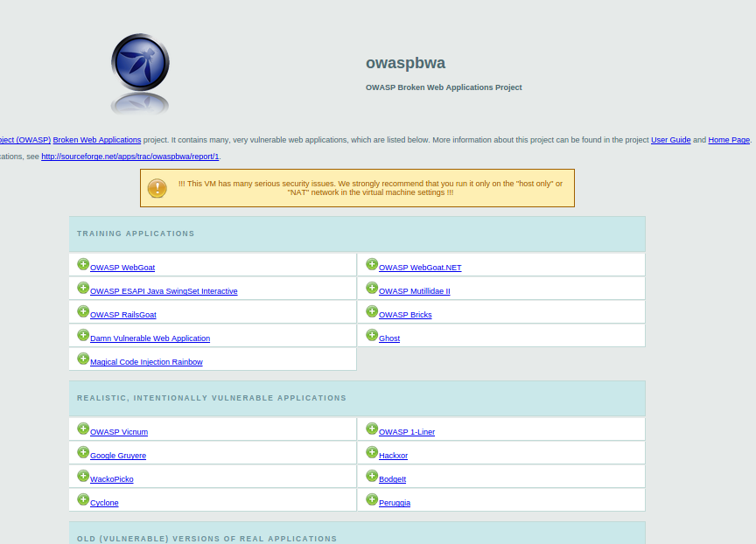The image size is (756, 544).
Task: Click the plus icon beside Google Gruyere
Action: pyautogui.click(x=83, y=452)
